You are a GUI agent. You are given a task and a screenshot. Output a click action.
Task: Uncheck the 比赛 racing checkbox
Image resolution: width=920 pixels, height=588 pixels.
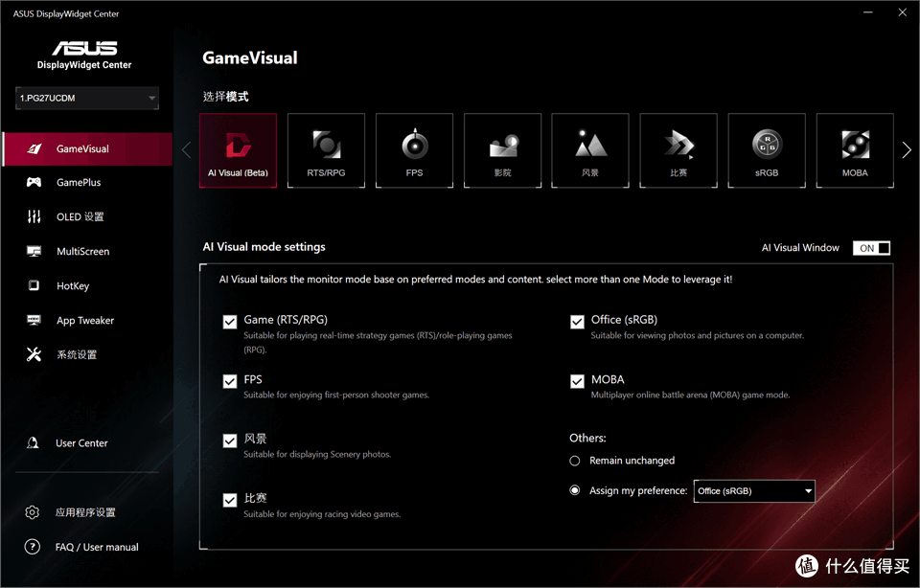[230, 500]
